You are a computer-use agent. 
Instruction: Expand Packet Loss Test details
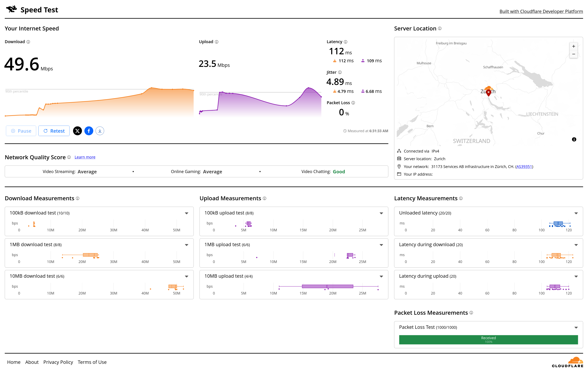[x=576, y=328]
